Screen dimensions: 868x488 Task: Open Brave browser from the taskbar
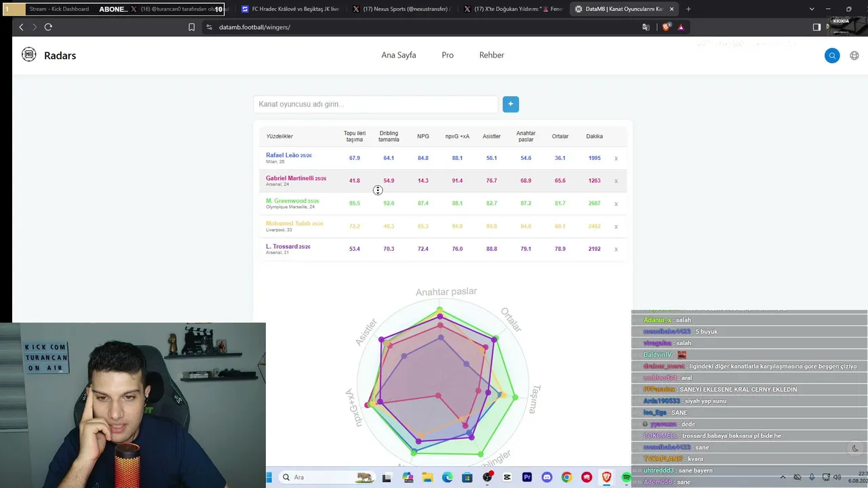click(606, 477)
